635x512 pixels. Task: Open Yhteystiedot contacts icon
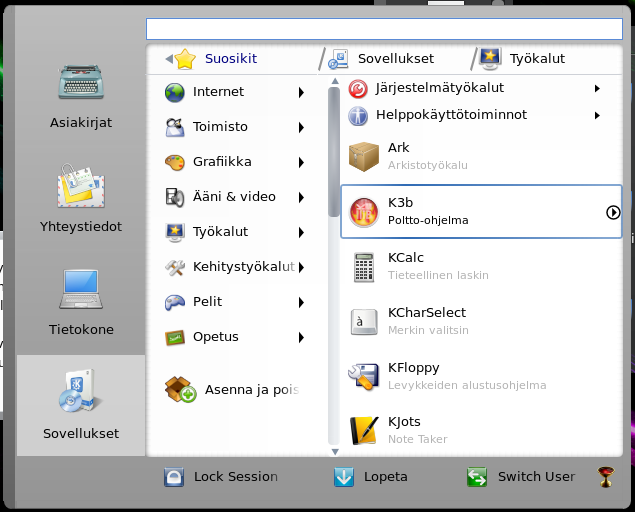(x=81, y=186)
